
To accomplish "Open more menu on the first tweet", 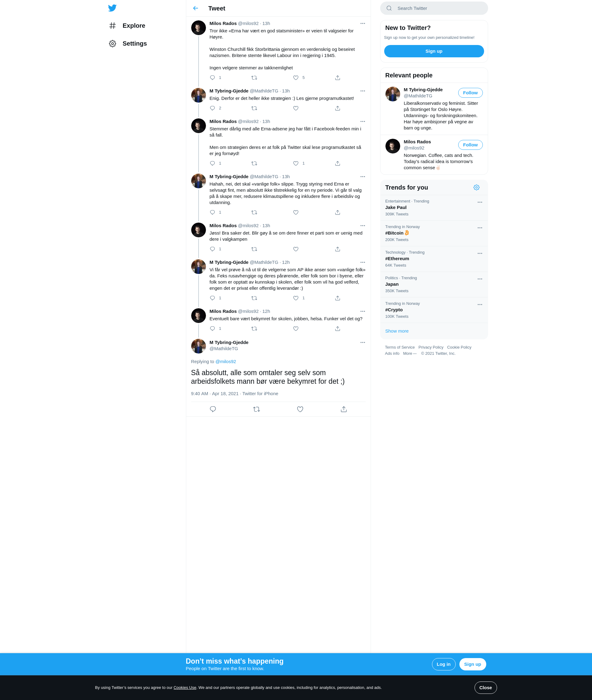I will (363, 23).
